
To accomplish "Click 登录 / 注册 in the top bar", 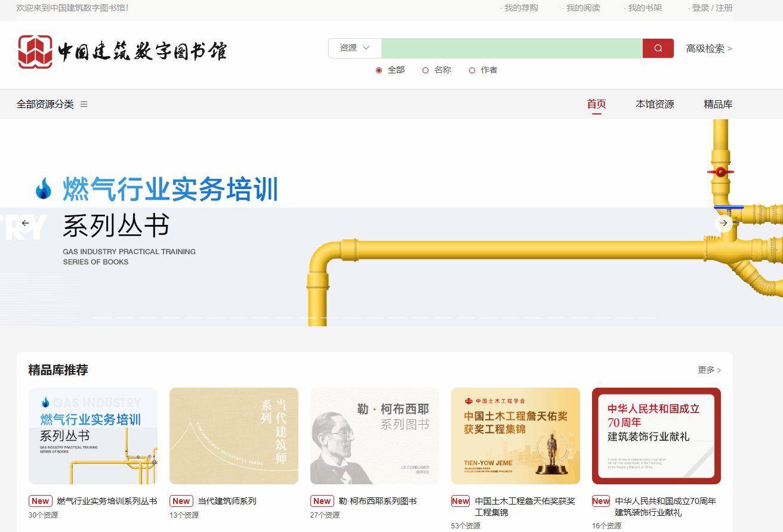I will pyautogui.click(x=711, y=8).
